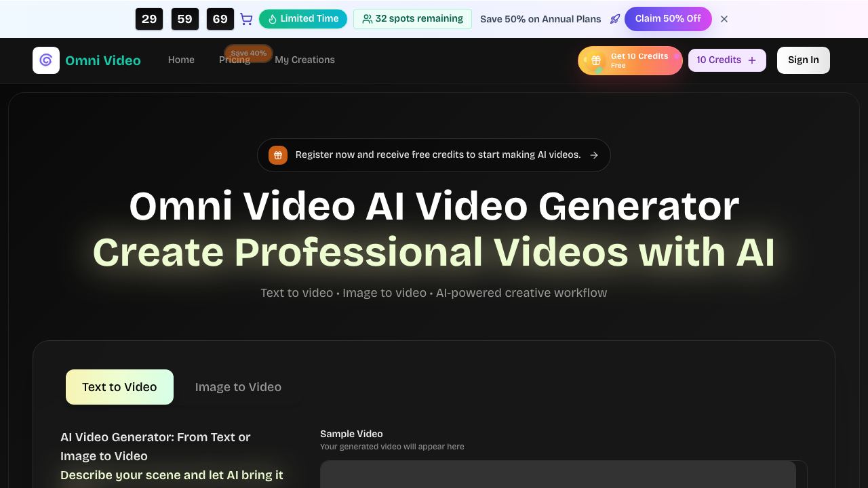The image size is (868, 488).
Task: Click the Sample Video label
Action: (x=351, y=434)
